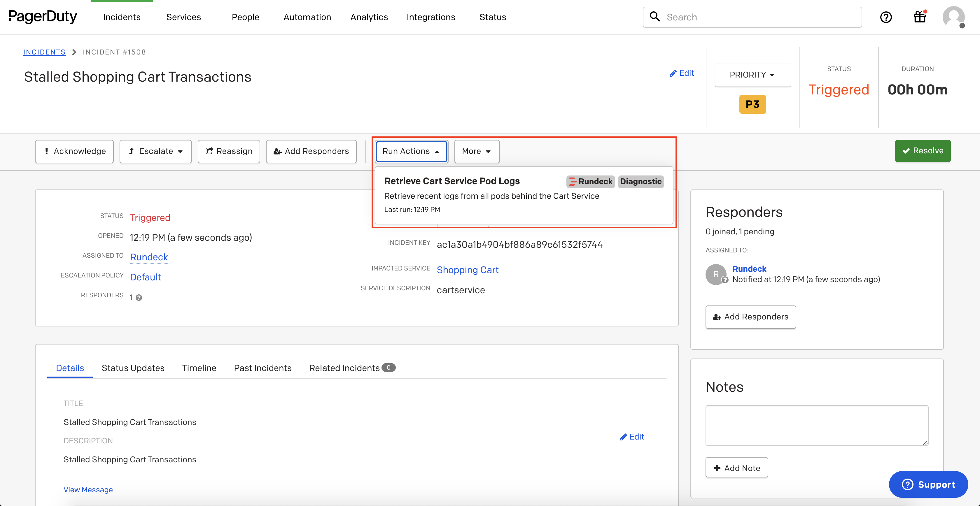Screen dimensions: 980x506
Task: Open the user avatar menu
Action: click(x=953, y=17)
